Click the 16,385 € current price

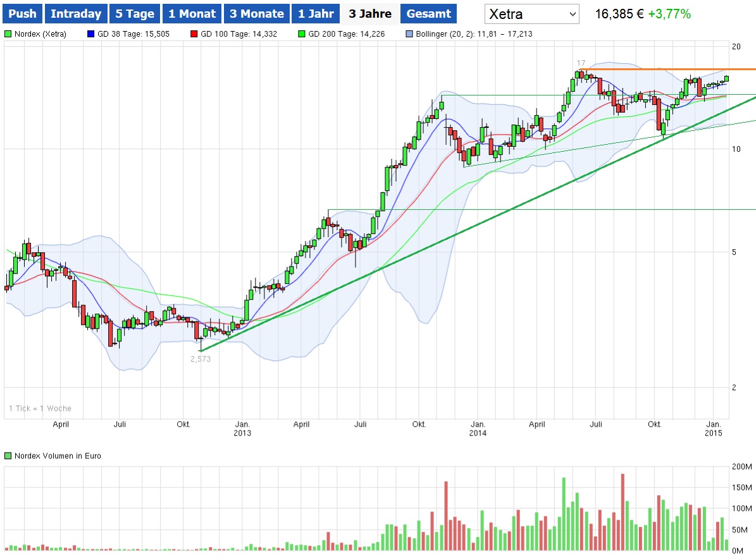tap(619, 13)
